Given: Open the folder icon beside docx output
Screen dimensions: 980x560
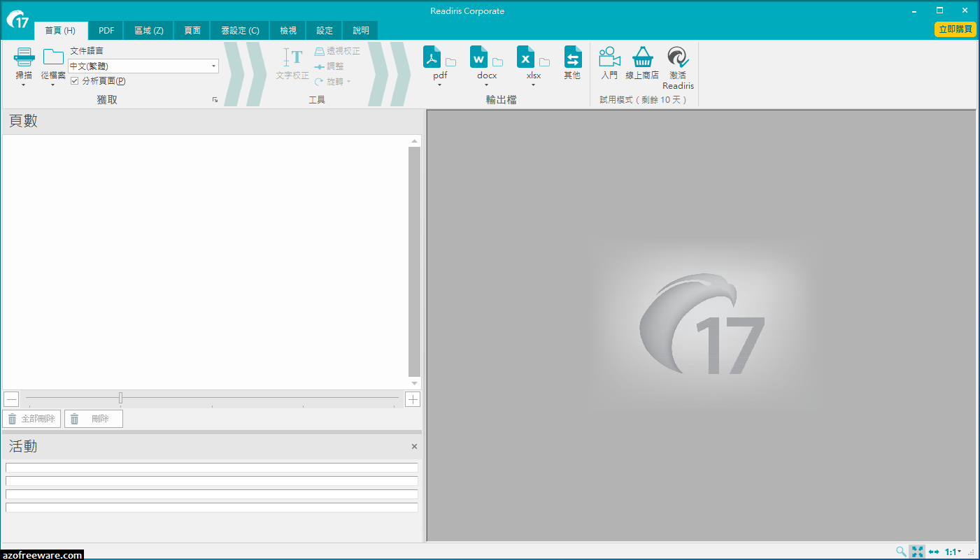Looking at the screenshot, I should pyautogui.click(x=497, y=62).
